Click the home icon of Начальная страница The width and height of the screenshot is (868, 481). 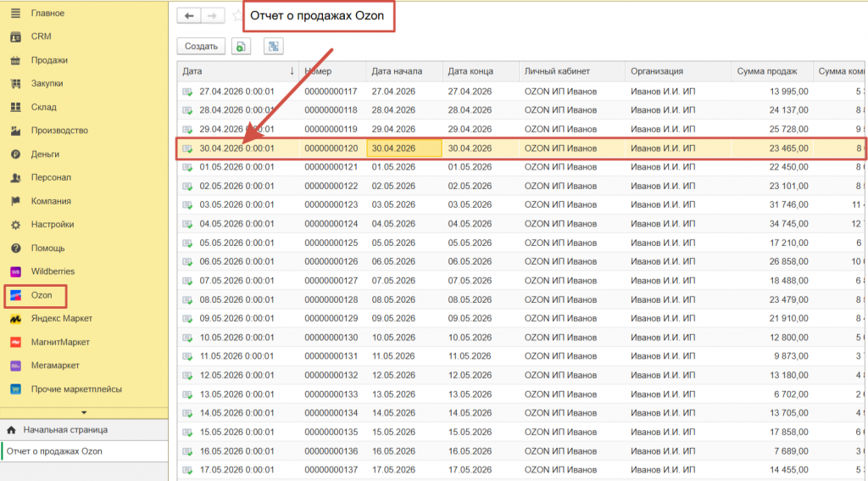(x=11, y=430)
